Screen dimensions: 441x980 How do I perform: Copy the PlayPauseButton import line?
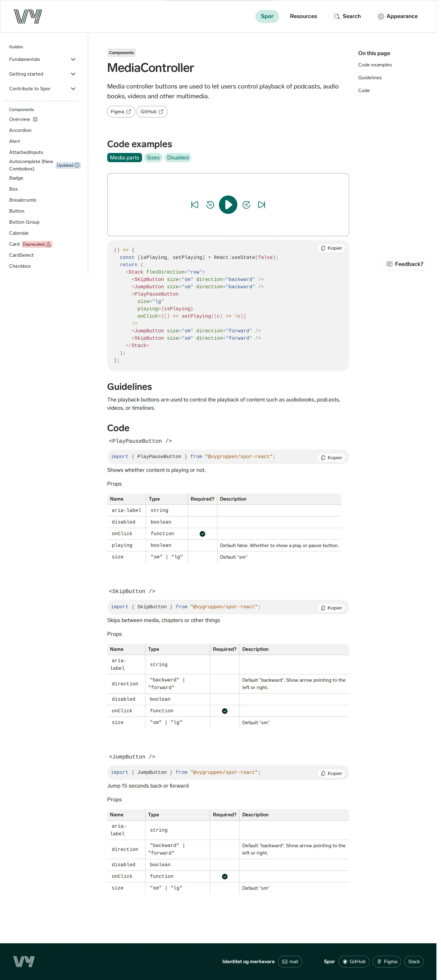tap(331, 458)
